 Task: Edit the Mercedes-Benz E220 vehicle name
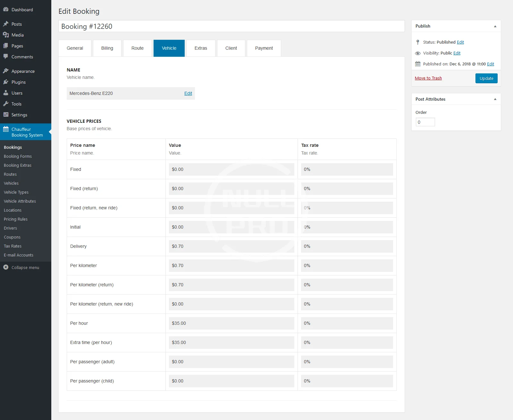point(188,93)
